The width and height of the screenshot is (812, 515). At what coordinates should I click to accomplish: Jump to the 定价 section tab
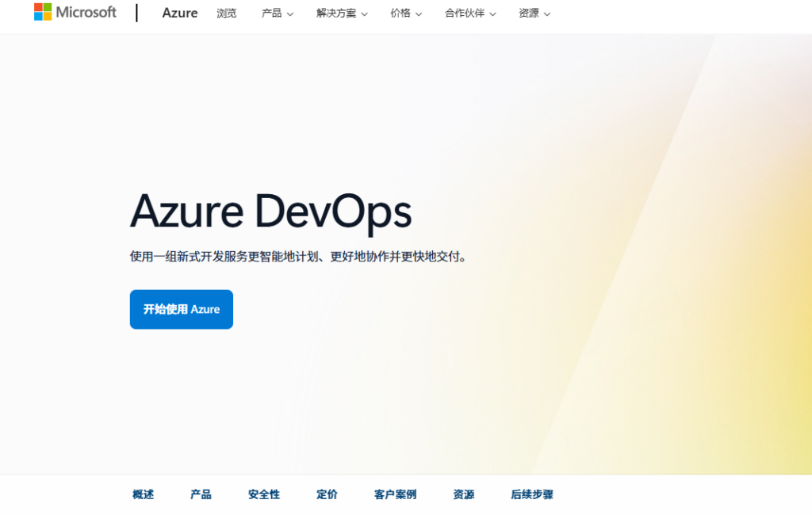pyautogui.click(x=327, y=495)
